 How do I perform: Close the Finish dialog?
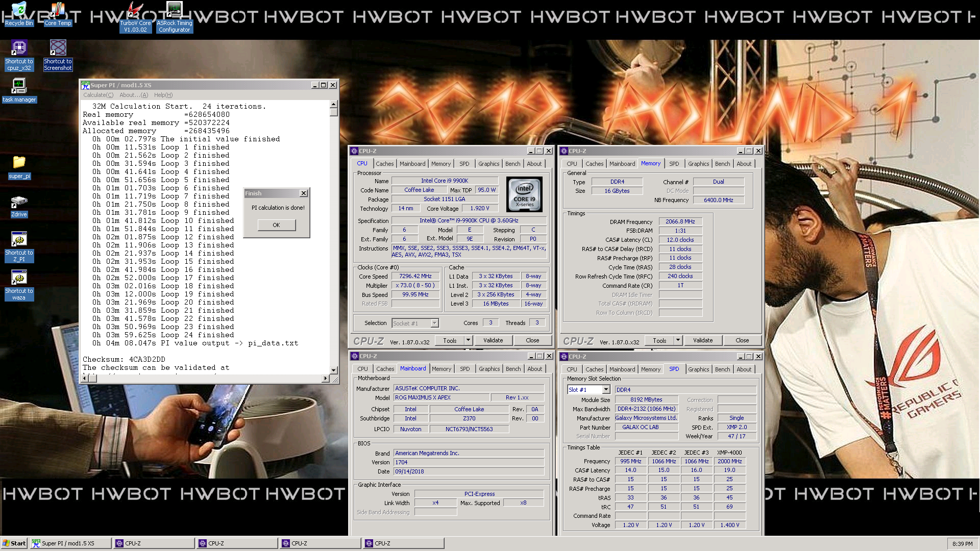point(304,193)
